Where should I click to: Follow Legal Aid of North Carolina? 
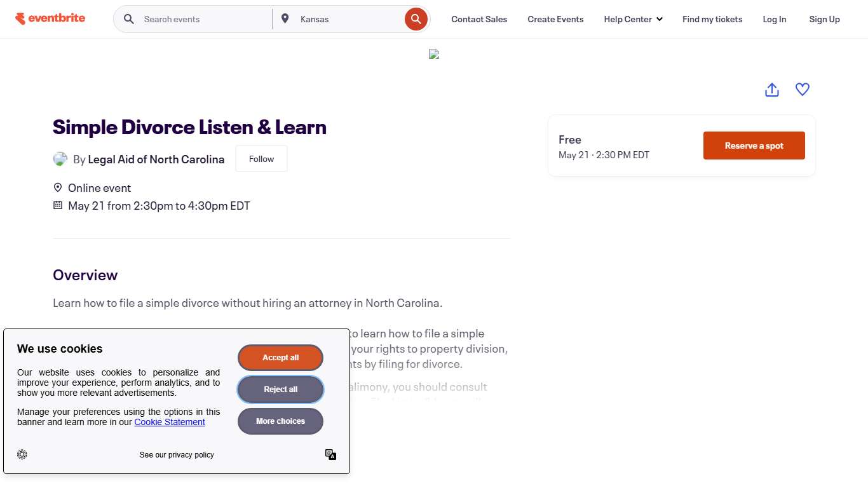pyautogui.click(x=261, y=158)
